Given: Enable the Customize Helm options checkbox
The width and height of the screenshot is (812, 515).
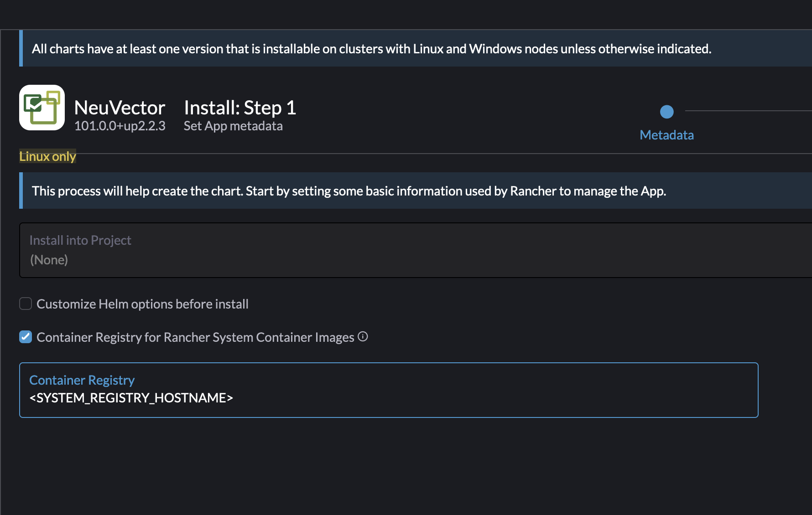Looking at the screenshot, I should point(26,304).
